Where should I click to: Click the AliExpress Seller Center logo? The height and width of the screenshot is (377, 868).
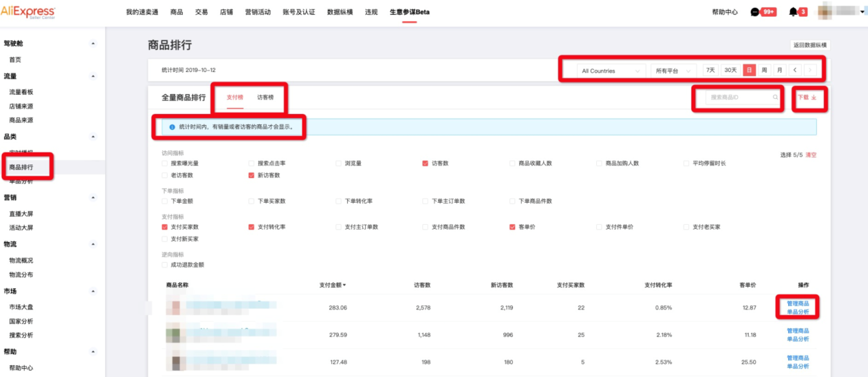pos(28,12)
